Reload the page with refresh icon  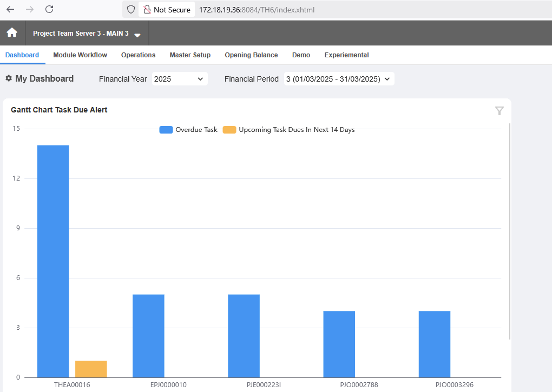click(x=49, y=9)
